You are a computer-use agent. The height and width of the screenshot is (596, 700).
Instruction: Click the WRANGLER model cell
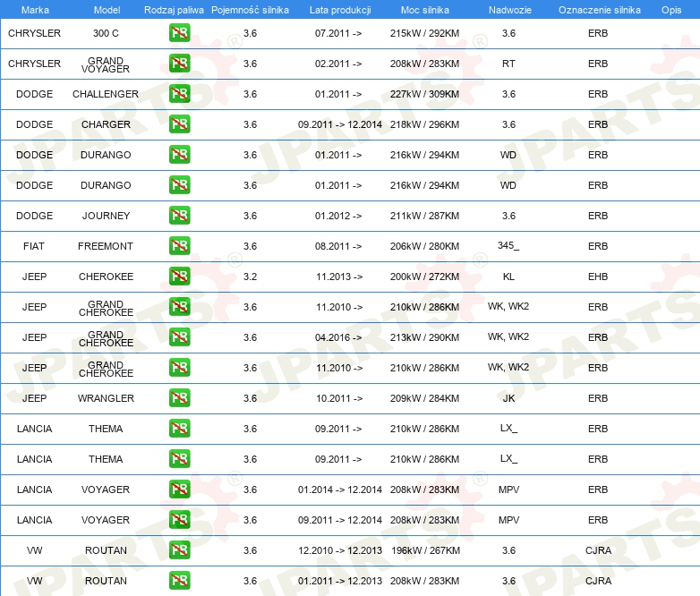(106, 398)
